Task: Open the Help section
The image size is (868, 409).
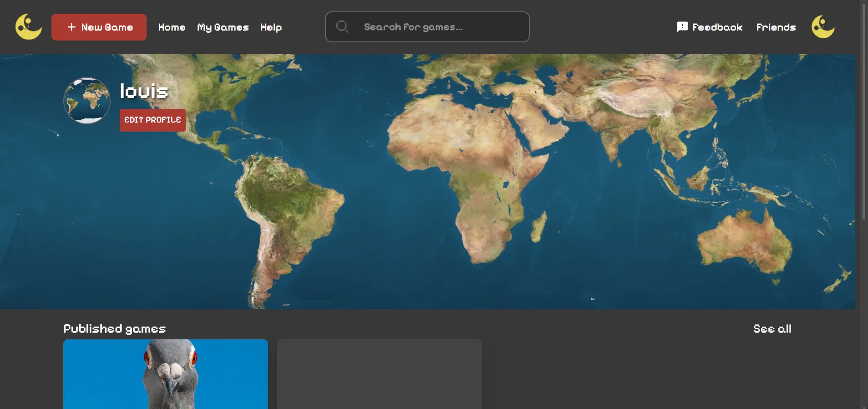Action: (x=271, y=27)
